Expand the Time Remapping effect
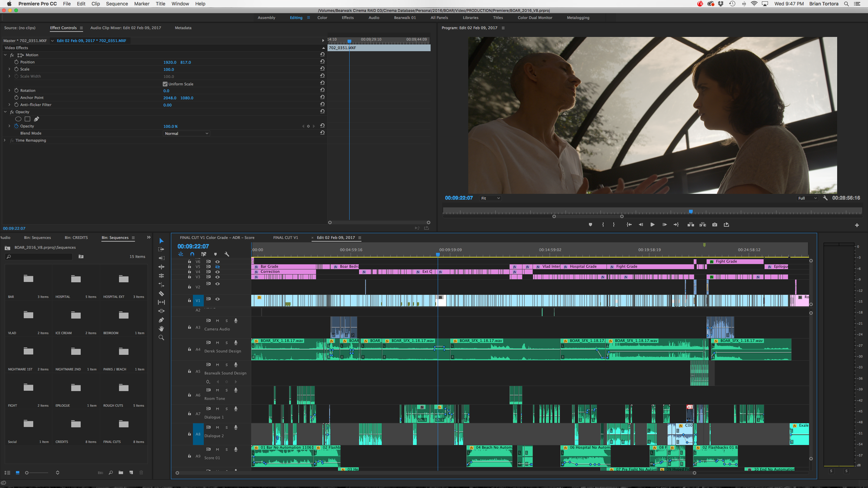Screen dimensions: 868x488 click(5, 140)
